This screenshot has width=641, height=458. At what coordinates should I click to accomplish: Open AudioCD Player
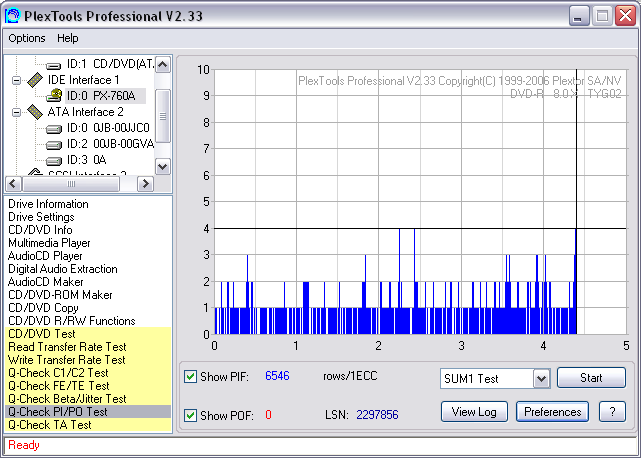[45, 256]
